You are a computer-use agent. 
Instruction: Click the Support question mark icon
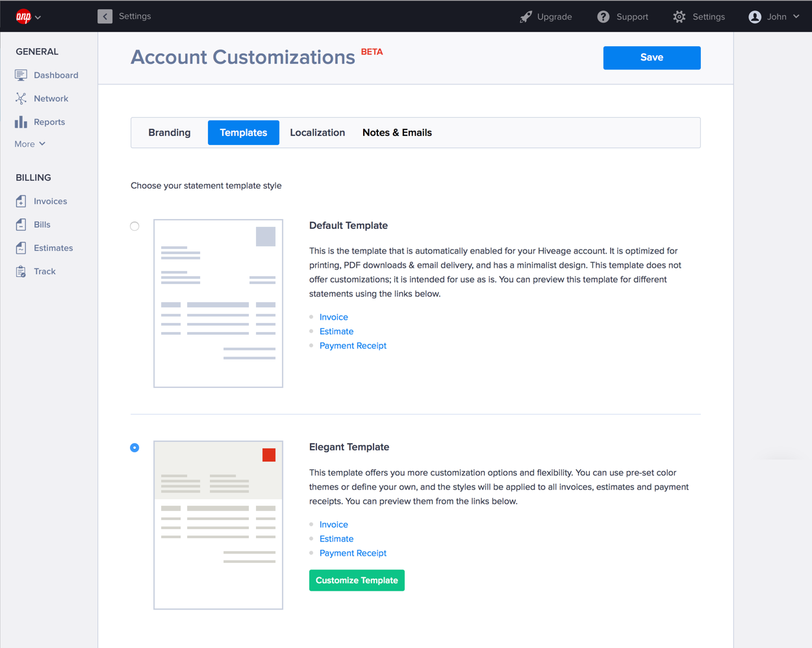click(x=603, y=17)
